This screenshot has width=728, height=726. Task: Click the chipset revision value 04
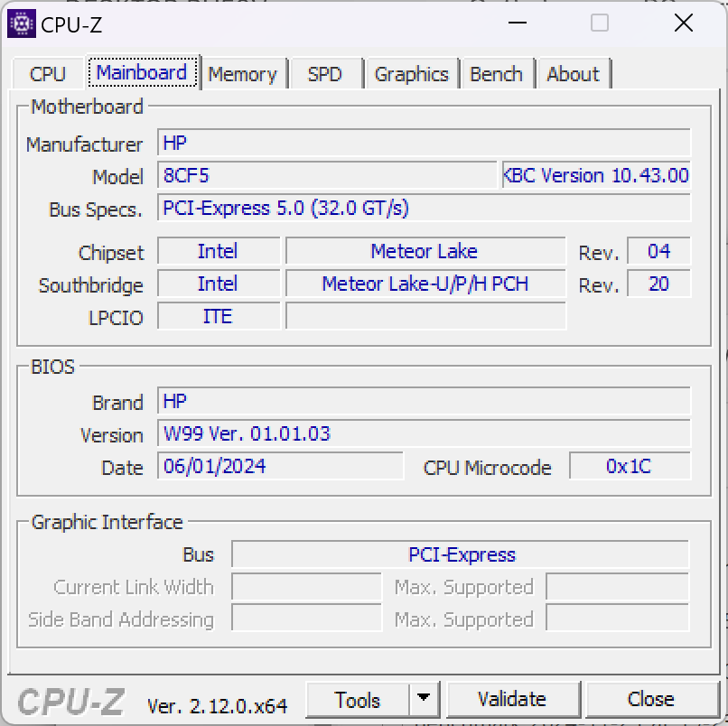(658, 251)
